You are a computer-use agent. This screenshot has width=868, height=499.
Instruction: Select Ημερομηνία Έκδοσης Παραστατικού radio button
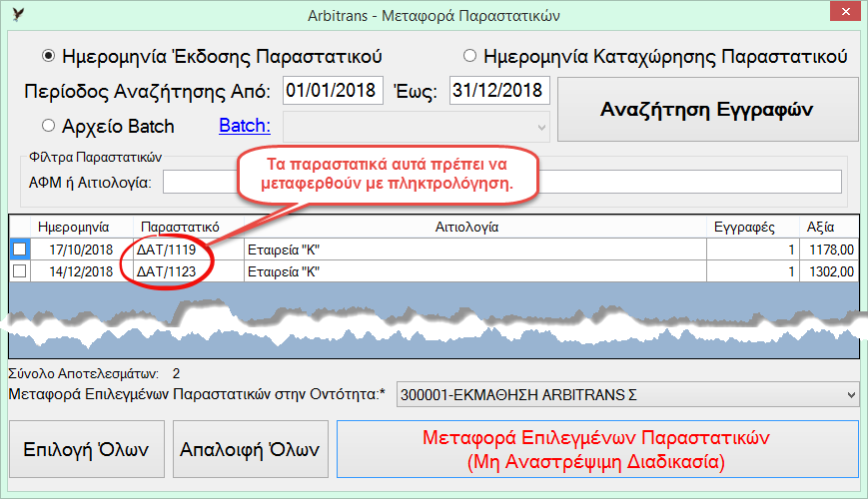(49, 56)
